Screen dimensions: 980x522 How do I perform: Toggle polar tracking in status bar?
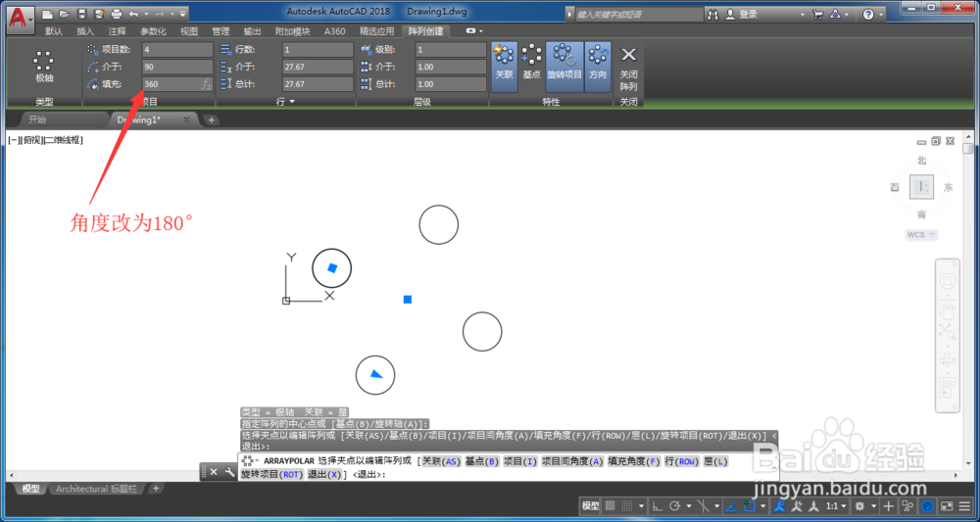click(x=674, y=505)
